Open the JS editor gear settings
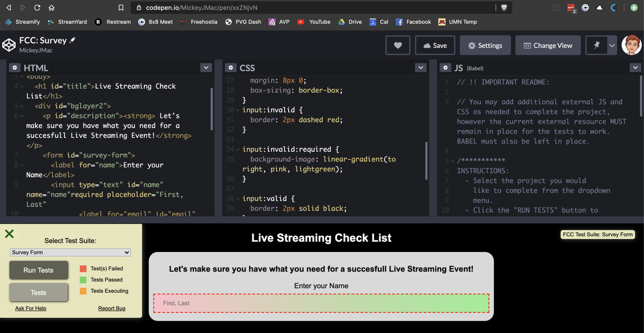 [446, 68]
